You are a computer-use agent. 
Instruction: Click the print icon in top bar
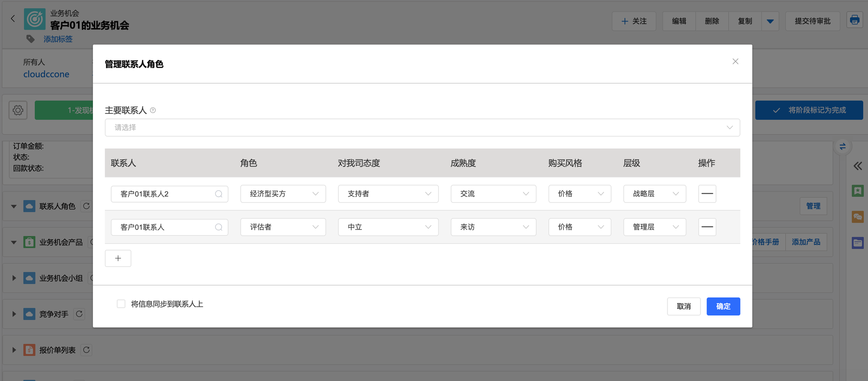tap(854, 20)
